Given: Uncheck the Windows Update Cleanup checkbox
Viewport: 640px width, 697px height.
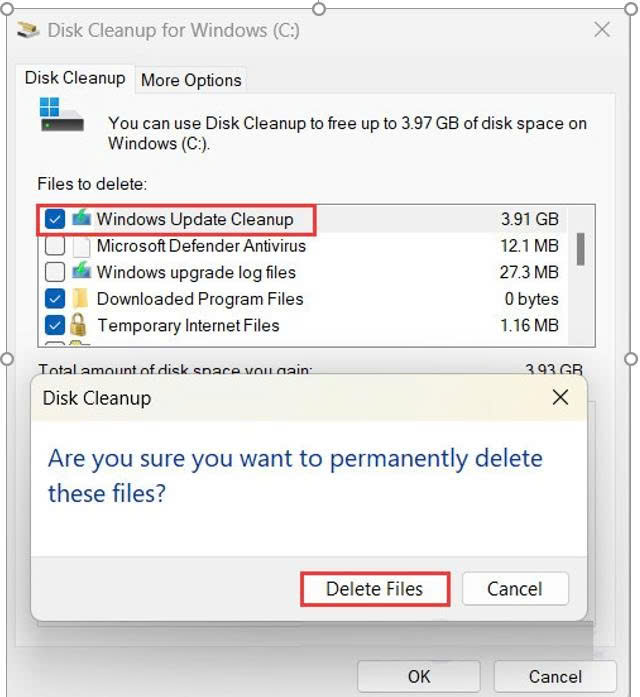Looking at the screenshot, I should [55, 219].
